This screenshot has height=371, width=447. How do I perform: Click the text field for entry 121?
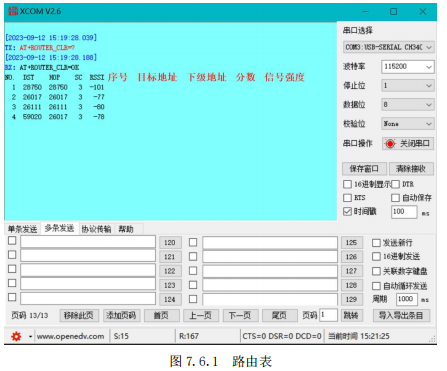pyautogui.click(x=88, y=256)
